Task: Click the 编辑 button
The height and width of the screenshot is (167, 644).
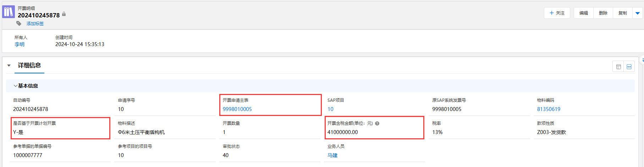Action: coord(583,13)
